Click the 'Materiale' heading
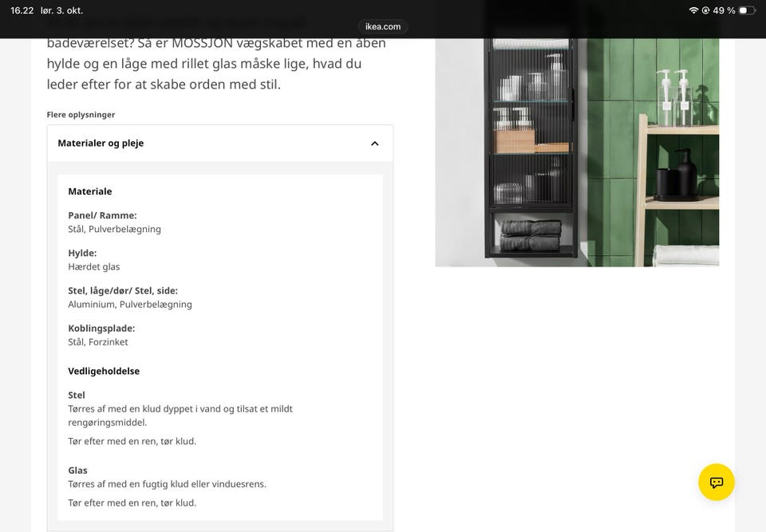The width and height of the screenshot is (766, 532). pyautogui.click(x=90, y=191)
